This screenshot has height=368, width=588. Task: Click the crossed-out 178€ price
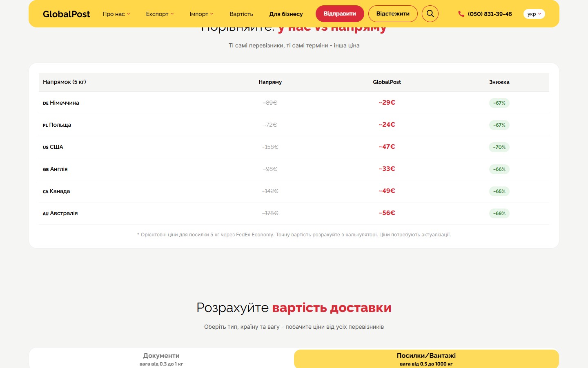click(270, 213)
